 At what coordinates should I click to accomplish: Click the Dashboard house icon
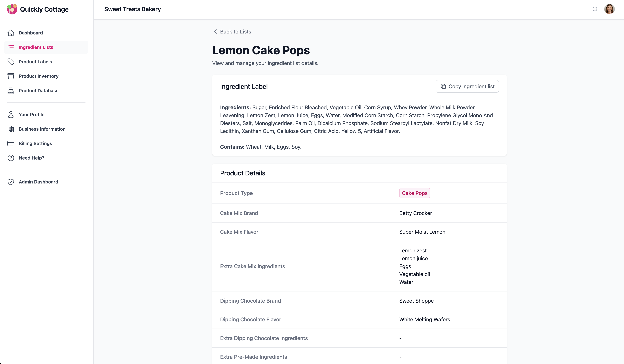(x=11, y=33)
